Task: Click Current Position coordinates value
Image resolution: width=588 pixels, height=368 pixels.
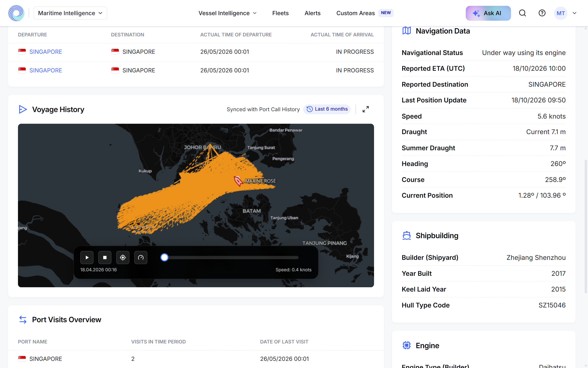Action: 542,195
